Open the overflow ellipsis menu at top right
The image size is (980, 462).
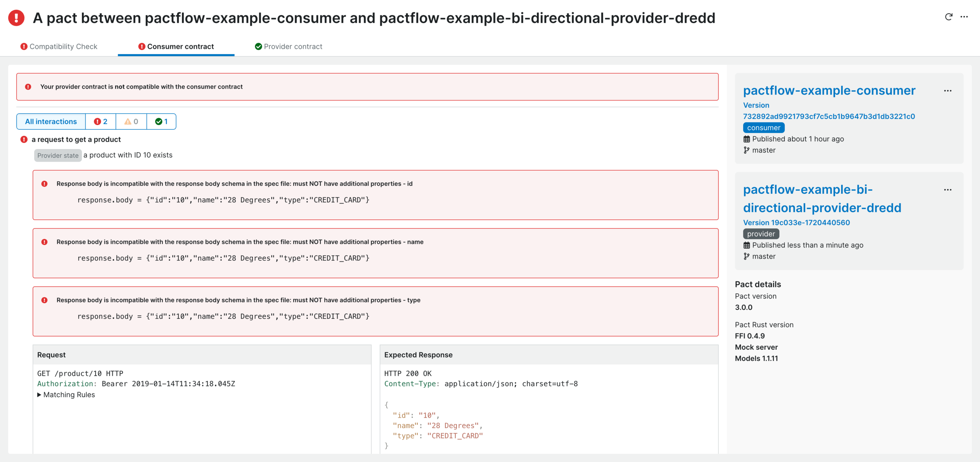coord(965,17)
